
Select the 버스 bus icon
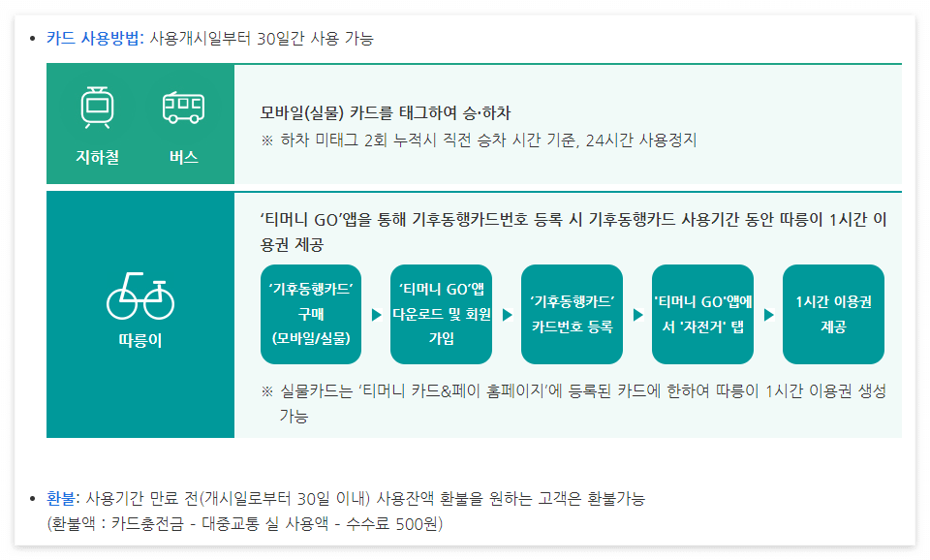click(184, 107)
